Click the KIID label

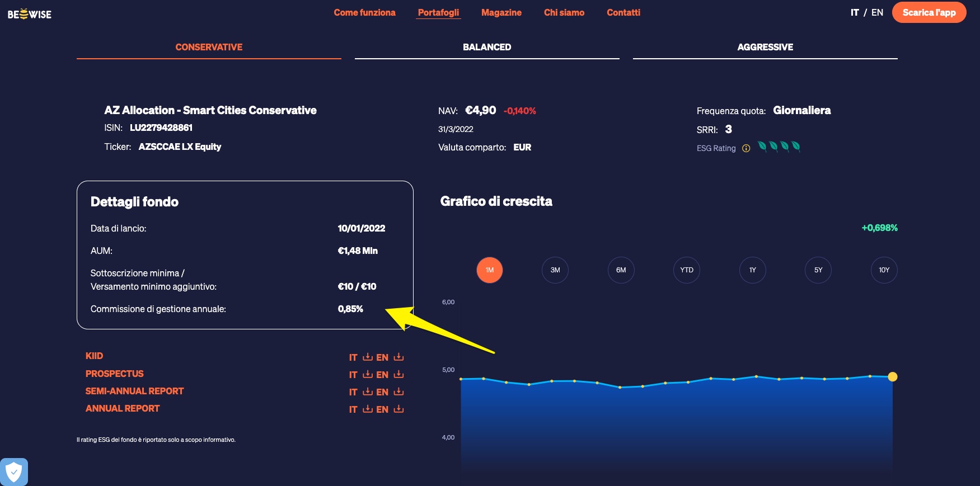(x=94, y=356)
